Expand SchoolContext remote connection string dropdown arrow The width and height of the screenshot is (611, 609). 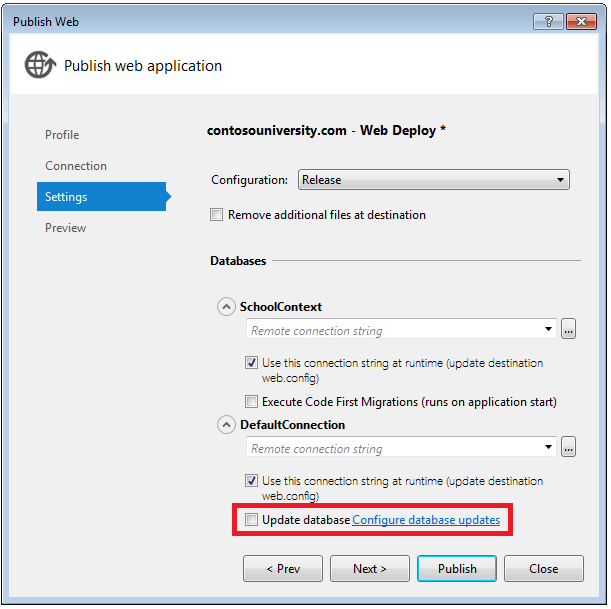point(549,329)
